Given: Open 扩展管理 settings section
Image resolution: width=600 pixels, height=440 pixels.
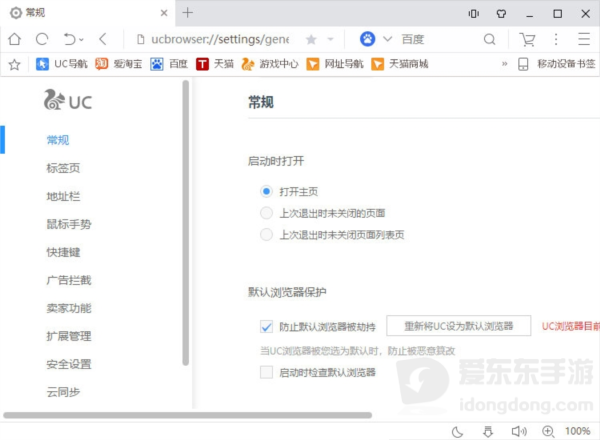Looking at the screenshot, I should click(69, 336).
